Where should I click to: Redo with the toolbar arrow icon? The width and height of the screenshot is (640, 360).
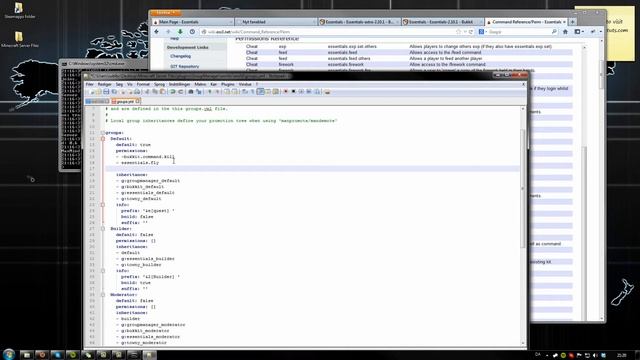pyautogui.click(x=180, y=91)
